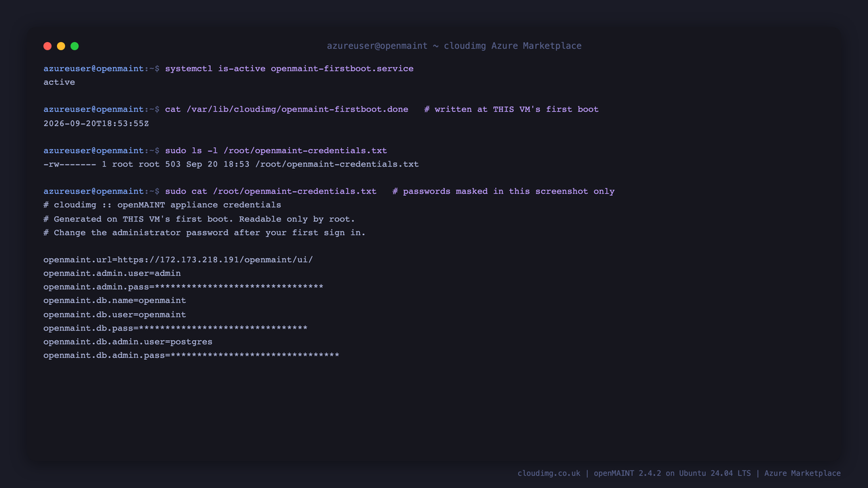Click the comment 'passwords masked in this screenshot only'
The width and height of the screenshot is (868, 488).
503,191
